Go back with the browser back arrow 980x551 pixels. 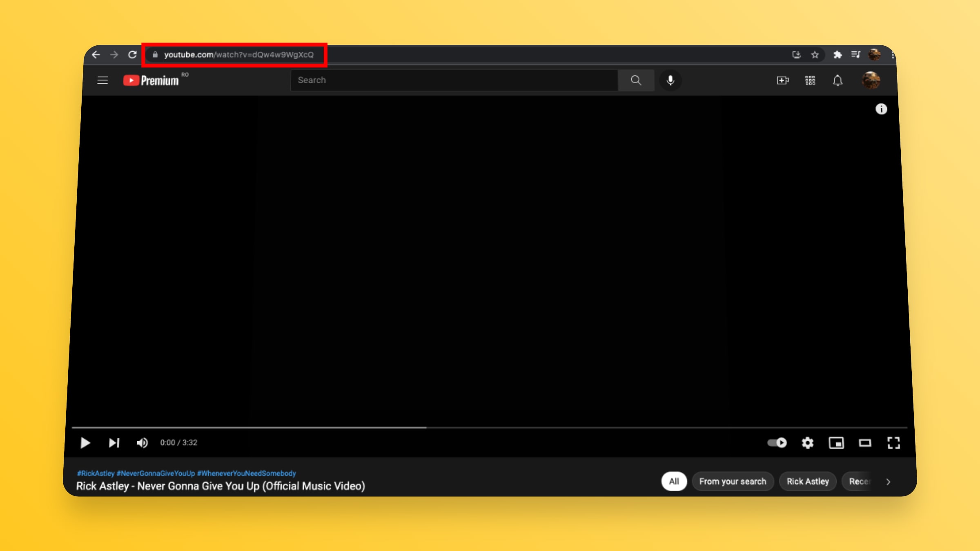(96, 55)
